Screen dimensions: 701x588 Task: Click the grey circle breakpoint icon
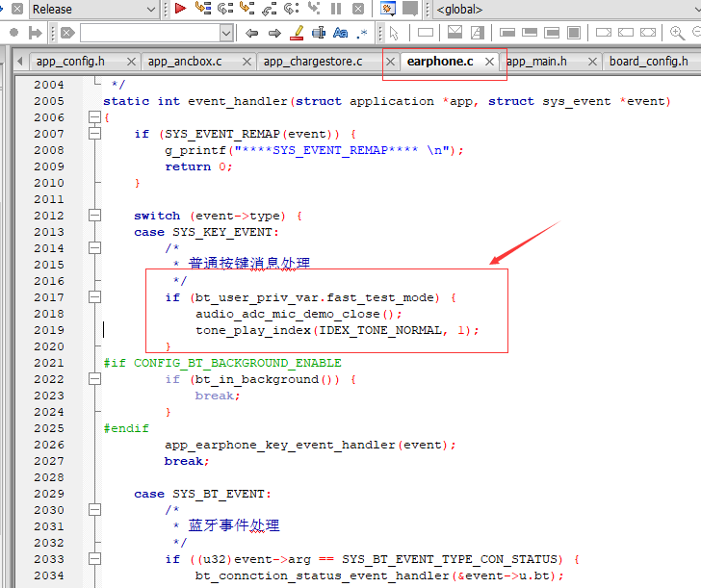tap(13, 33)
